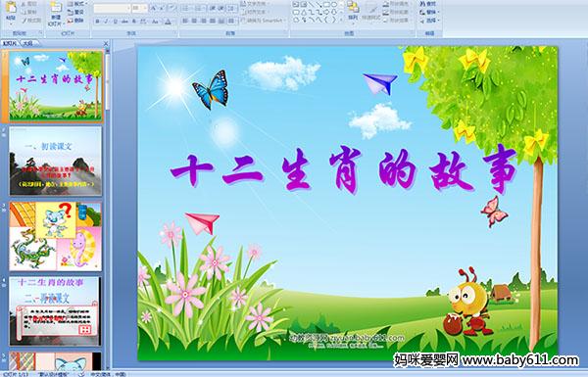588x377 pixels.
Task: Toggle Italic formatting
Action: click(106, 22)
